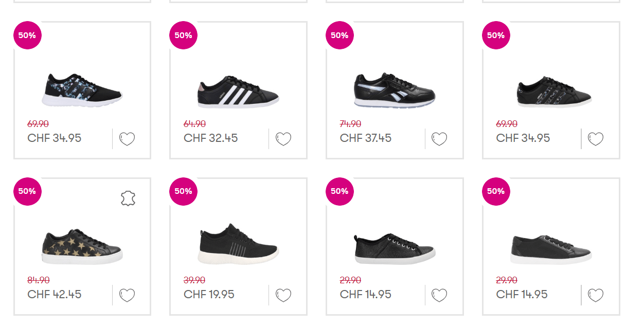The height and width of the screenshot is (326, 644).
Task: View the black knit sneaker with cream sole
Action: point(238,244)
